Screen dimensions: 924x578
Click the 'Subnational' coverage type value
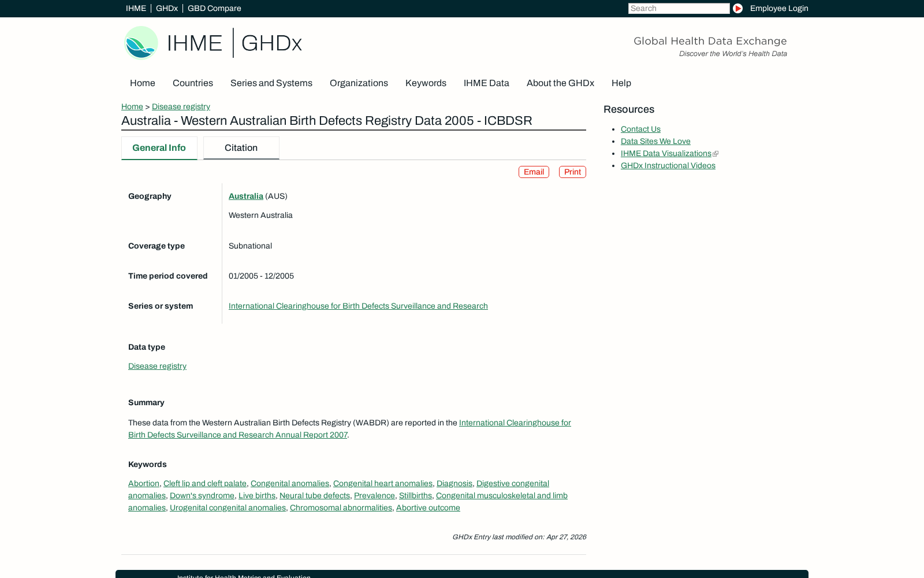250,246
